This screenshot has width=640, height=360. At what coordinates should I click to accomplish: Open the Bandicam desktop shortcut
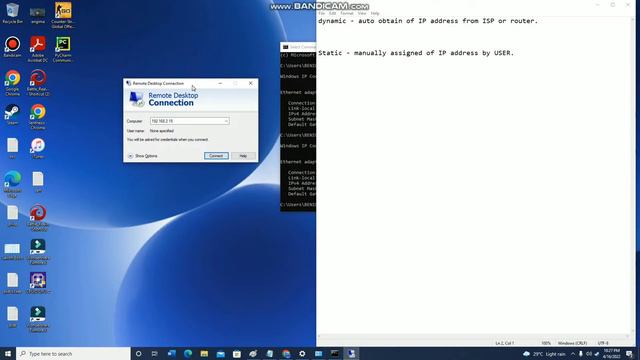12,47
